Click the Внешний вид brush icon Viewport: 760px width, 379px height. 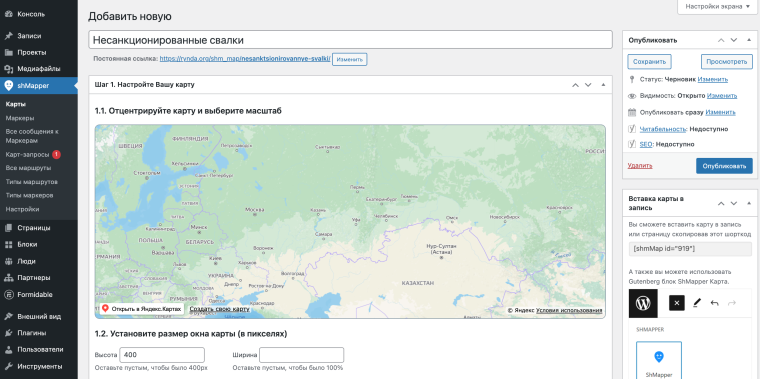[x=8, y=316]
